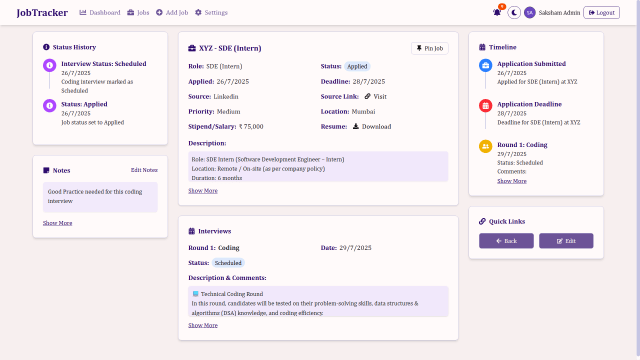Click the Status History info icon
Viewport: 640px width, 360px height.
[x=46, y=47]
